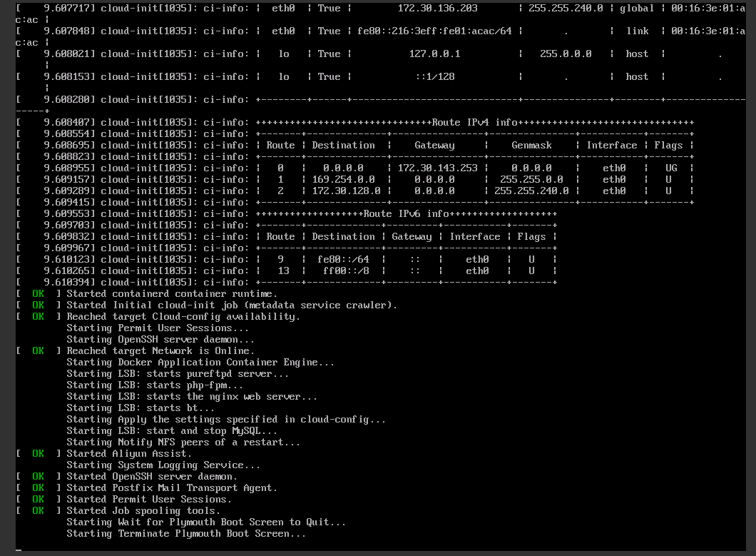The height and width of the screenshot is (556, 756).
Task: Select the Starting Docker Application Container Engine line
Action: [200, 362]
